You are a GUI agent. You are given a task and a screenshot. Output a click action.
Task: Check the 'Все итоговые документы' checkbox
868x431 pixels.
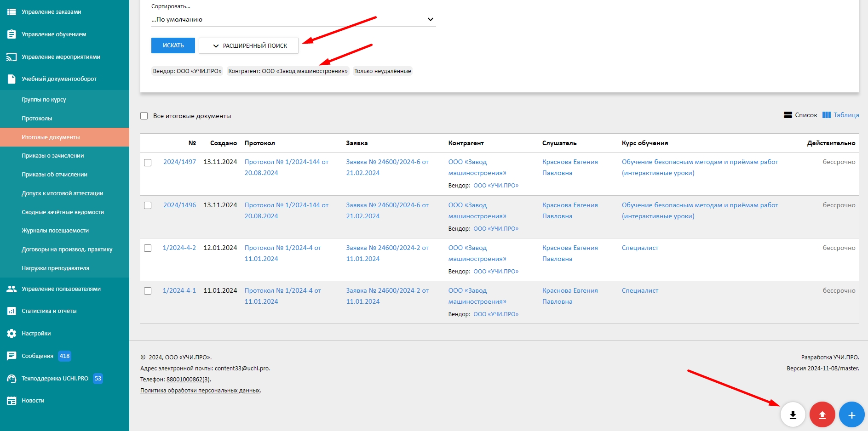[x=144, y=116]
